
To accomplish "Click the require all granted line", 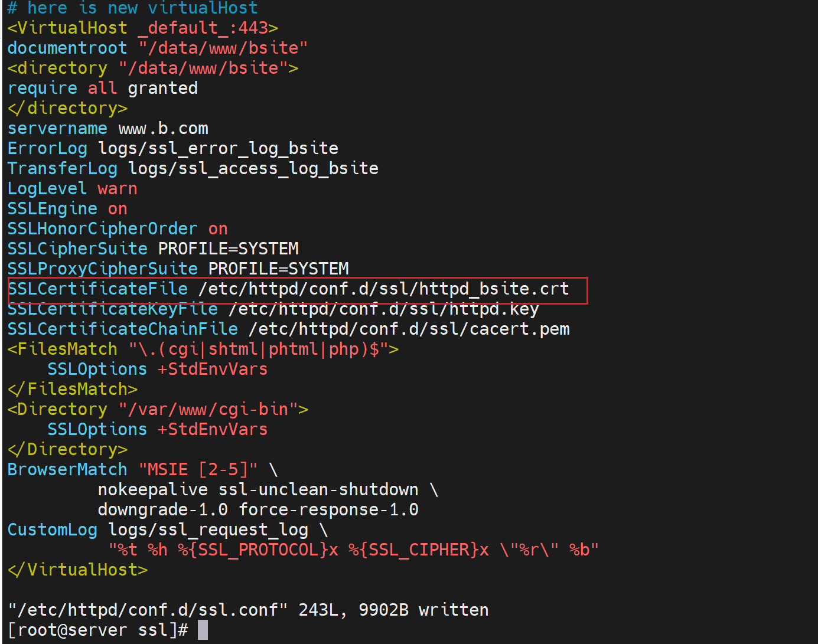I will (x=102, y=89).
